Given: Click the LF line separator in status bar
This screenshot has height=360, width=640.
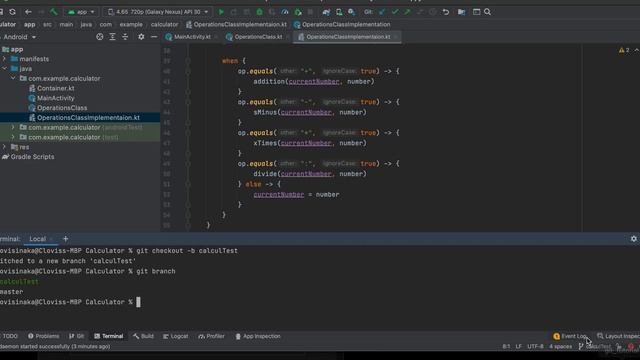Looking at the screenshot, I should 518,347.
